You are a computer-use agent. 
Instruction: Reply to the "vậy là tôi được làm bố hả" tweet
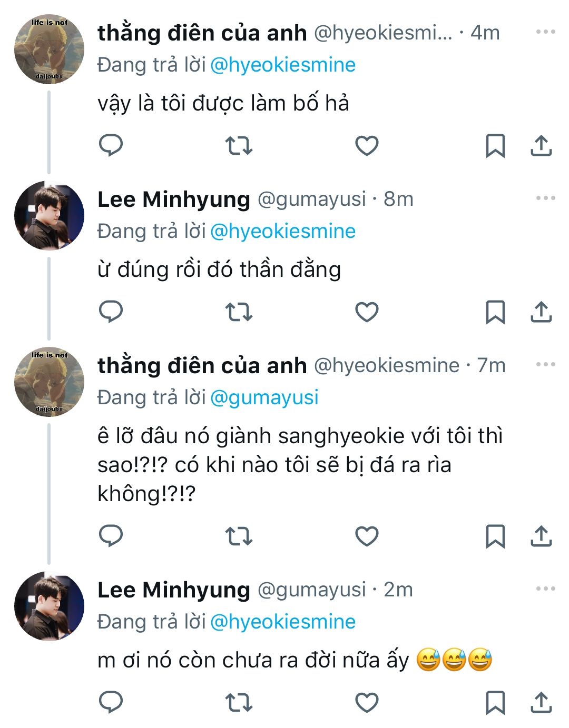pos(111,145)
